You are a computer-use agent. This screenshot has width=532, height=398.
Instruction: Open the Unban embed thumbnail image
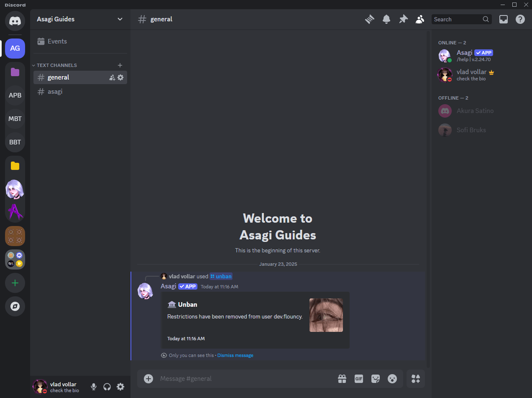(x=326, y=315)
